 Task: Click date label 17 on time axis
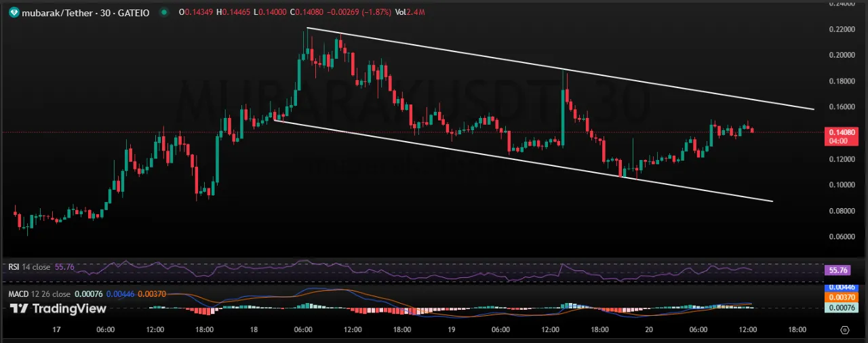pos(56,330)
